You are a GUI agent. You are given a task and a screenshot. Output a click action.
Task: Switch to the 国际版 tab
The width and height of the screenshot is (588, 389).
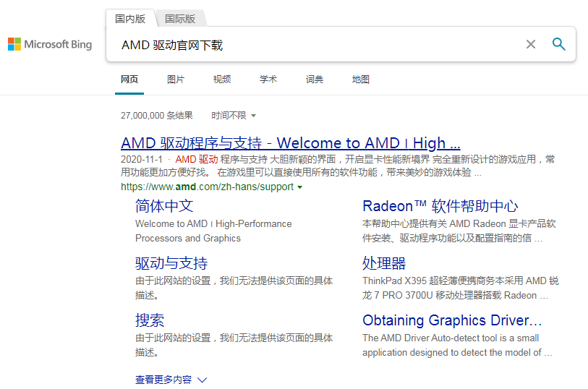(x=180, y=19)
